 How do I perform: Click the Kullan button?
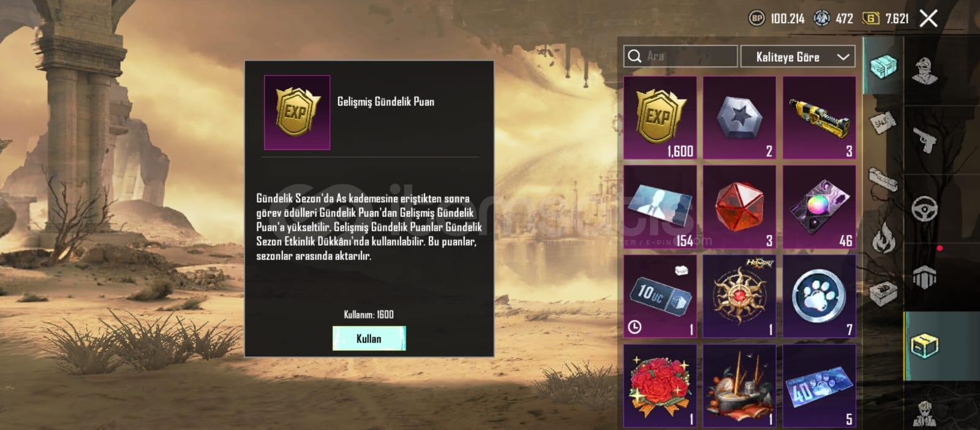point(369,338)
